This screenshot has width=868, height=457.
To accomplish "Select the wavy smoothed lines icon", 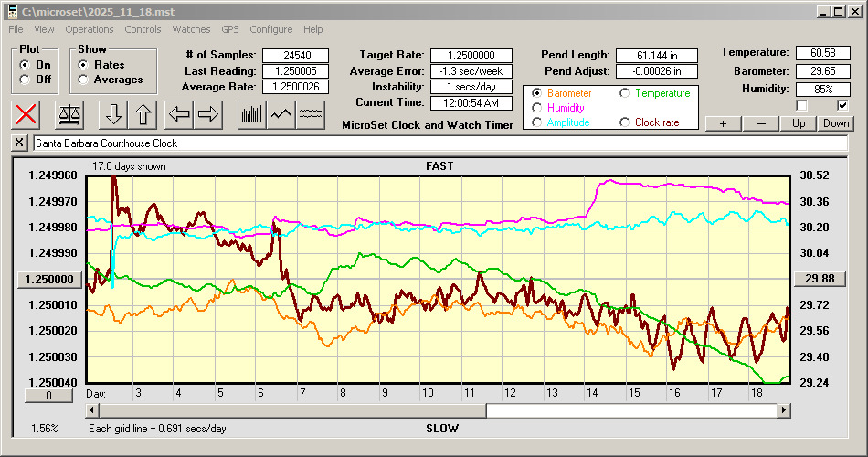I will [x=311, y=114].
